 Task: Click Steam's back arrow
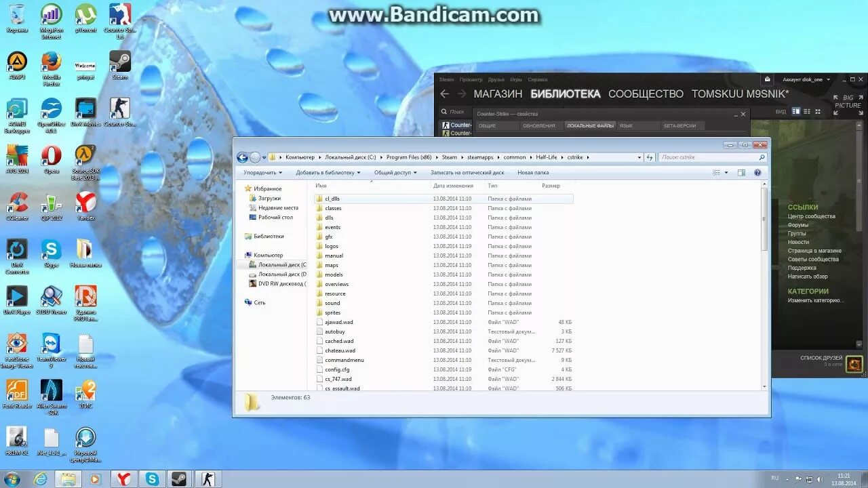[445, 94]
